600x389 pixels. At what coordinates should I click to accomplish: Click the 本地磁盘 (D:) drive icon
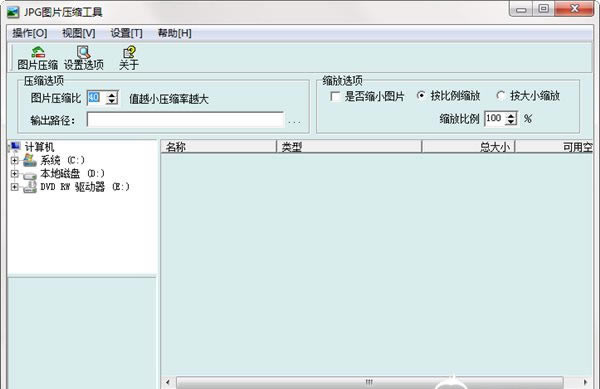pos(29,174)
